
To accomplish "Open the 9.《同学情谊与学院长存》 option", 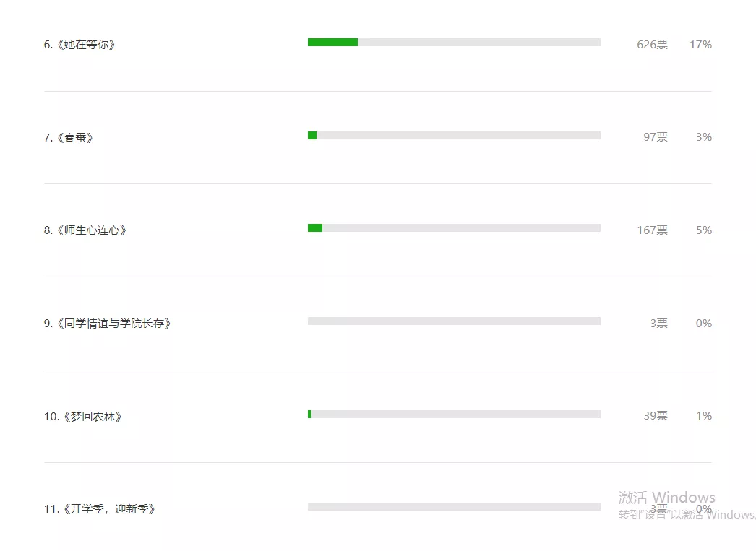I will coord(108,324).
